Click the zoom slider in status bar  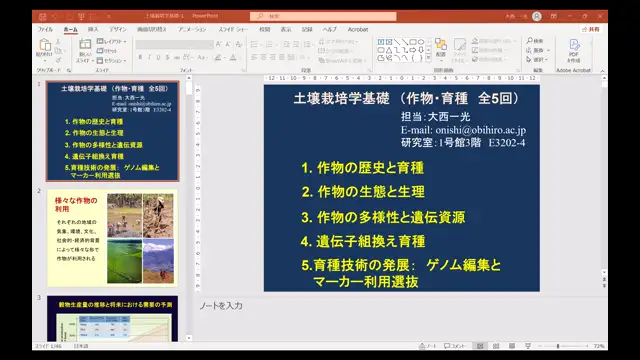[x=564, y=346]
